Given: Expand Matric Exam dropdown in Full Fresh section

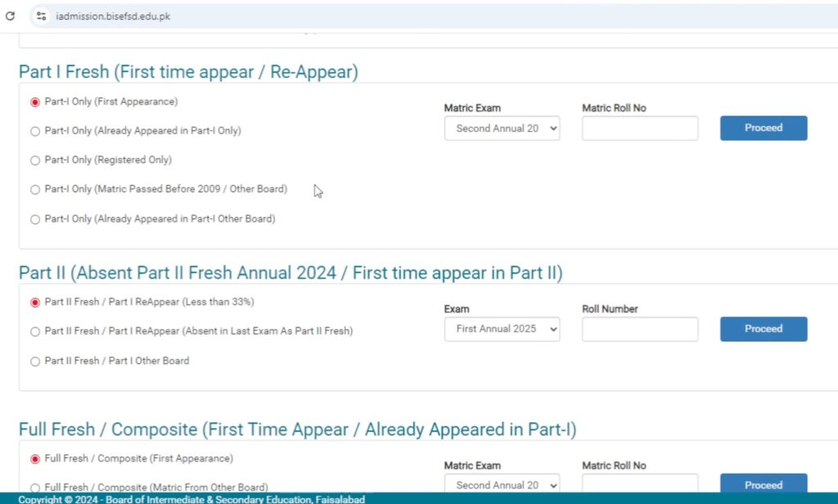Looking at the screenshot, I should tap(502, 484).
